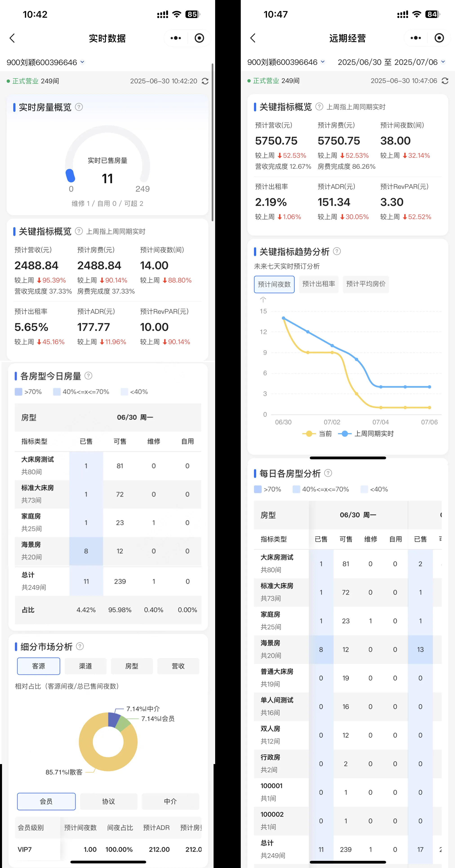Select the 标准大床房 row in 每日各房型分析
Image resolution: width=455 pixels, height=868 pixels.
348,592
